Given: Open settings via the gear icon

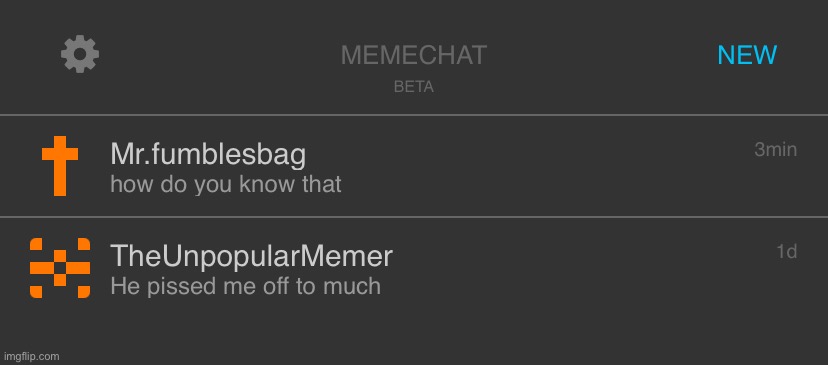Looking at the screenshot, I should point(80,54).
